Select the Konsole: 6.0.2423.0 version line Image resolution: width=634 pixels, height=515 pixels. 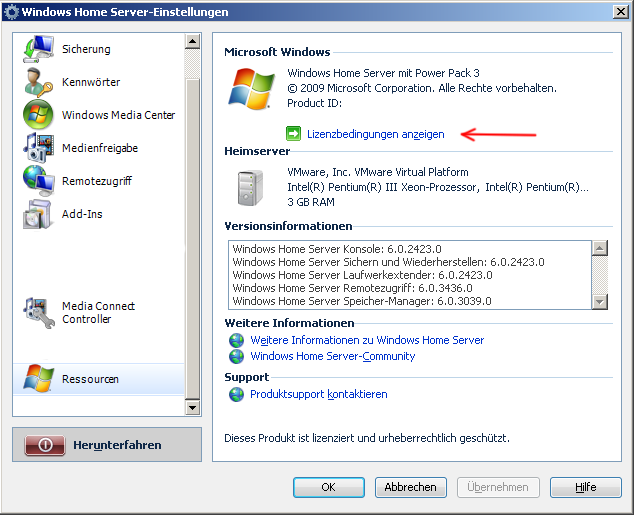pyautogui.click(x=337, y=249)
